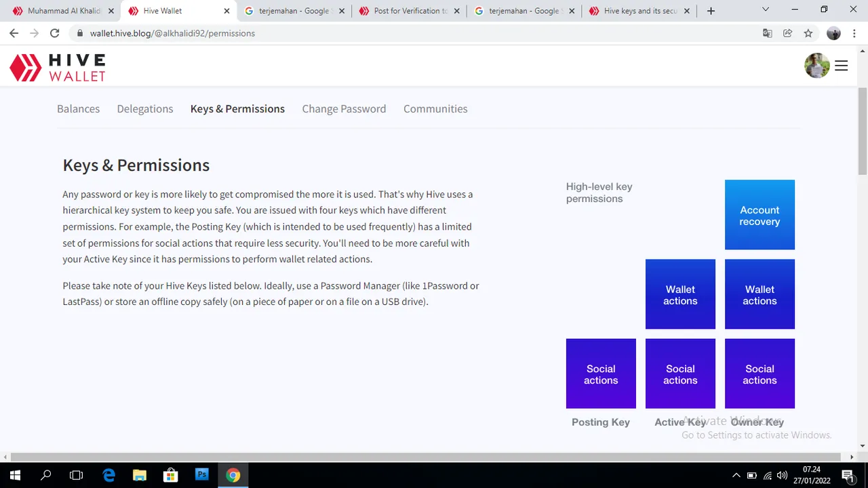Open the network status icon
Image resolution: width=868 pixels, height=488 pixels.
click(x=767, y=475)
